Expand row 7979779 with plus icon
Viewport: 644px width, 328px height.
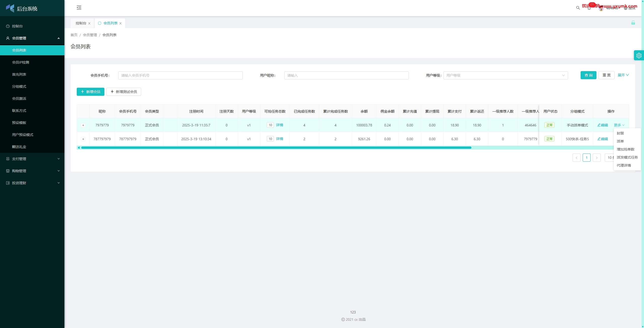[x=83, y=125]
